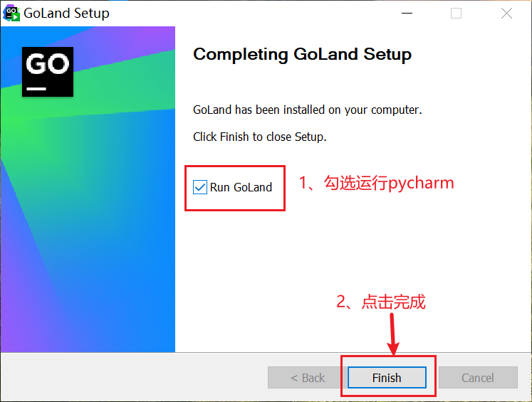The width and height of the screenshot is (532, 402).
Task: Click the greyed-out maximize window button
Action: tap(456, 14)
